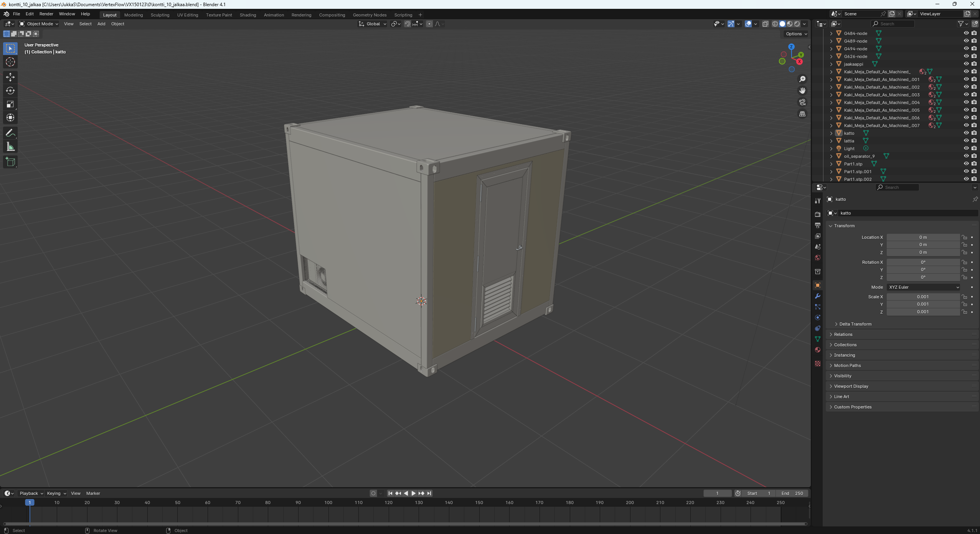Click the Options button in the viewport

[x=796, y=34]
